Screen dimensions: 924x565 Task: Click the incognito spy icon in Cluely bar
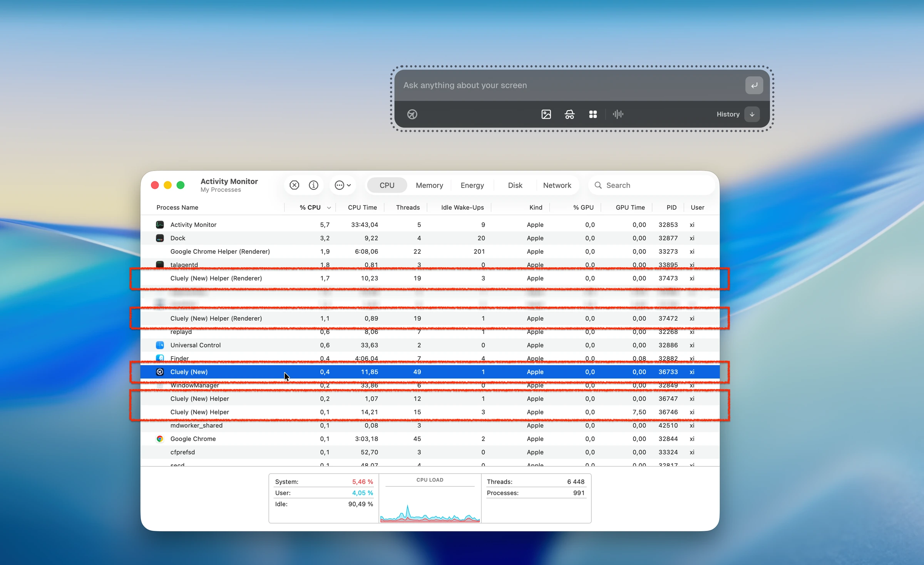(569, 114)
